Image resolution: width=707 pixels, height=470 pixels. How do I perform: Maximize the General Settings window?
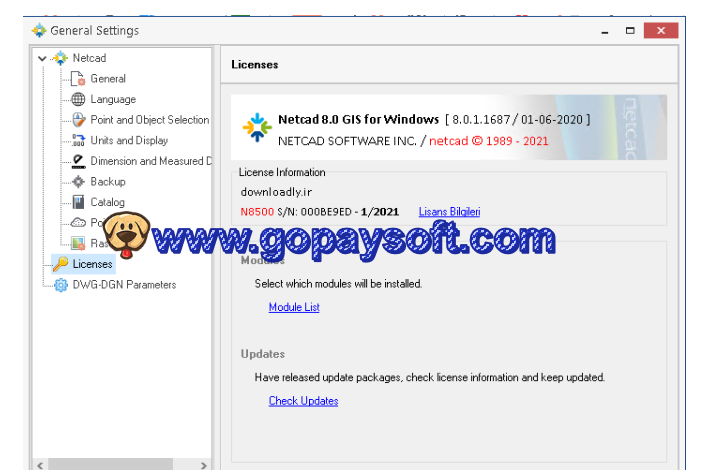point(630,31)
